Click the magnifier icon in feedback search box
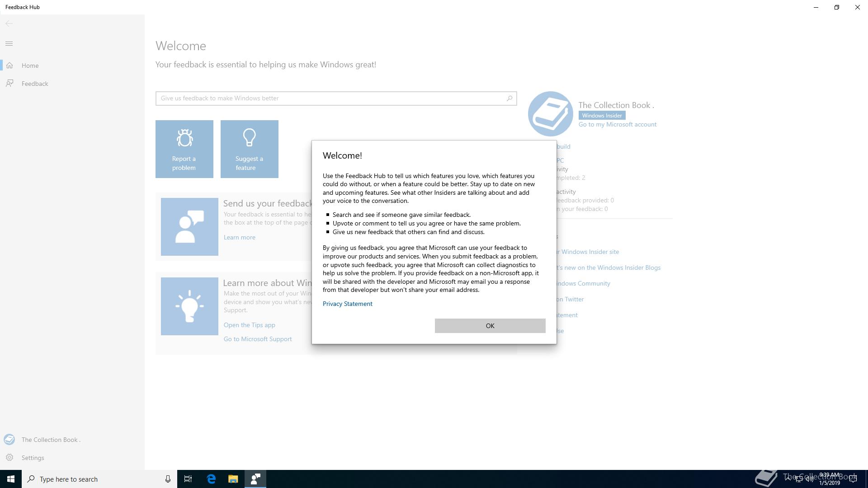868x488 pixels. 509,98
